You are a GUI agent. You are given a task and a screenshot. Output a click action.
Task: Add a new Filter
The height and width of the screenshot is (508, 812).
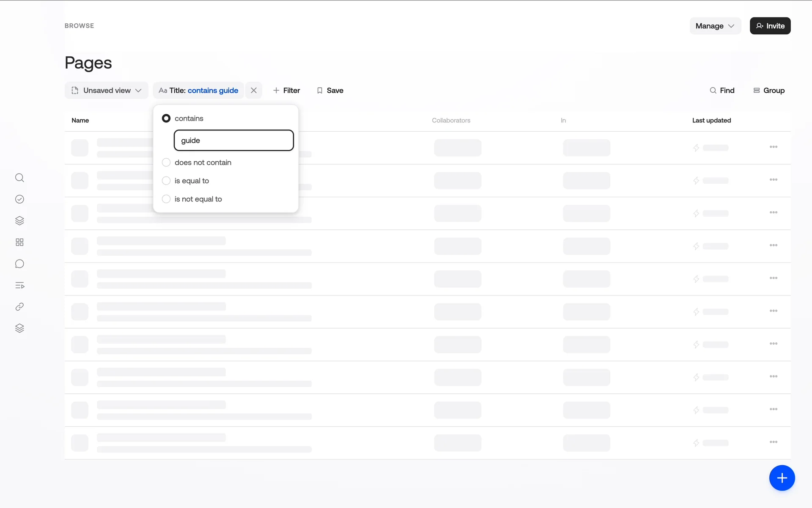pyautogui.click(x=286, y=90)
